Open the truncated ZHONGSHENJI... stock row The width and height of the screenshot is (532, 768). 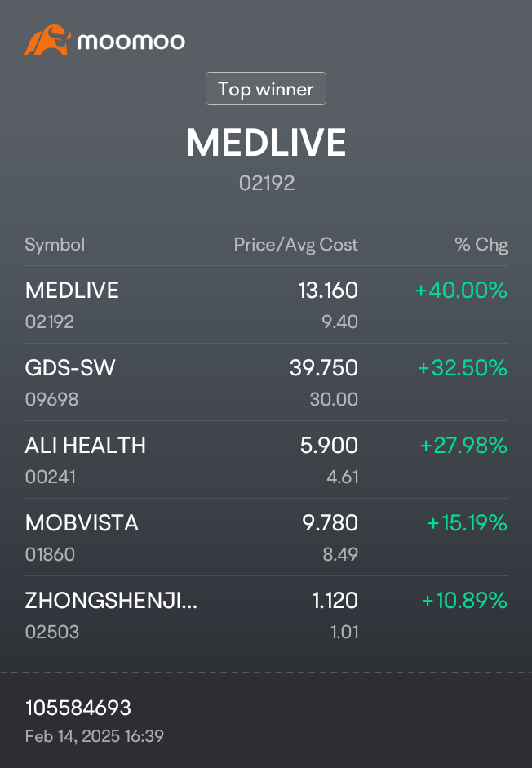point(266,615)
